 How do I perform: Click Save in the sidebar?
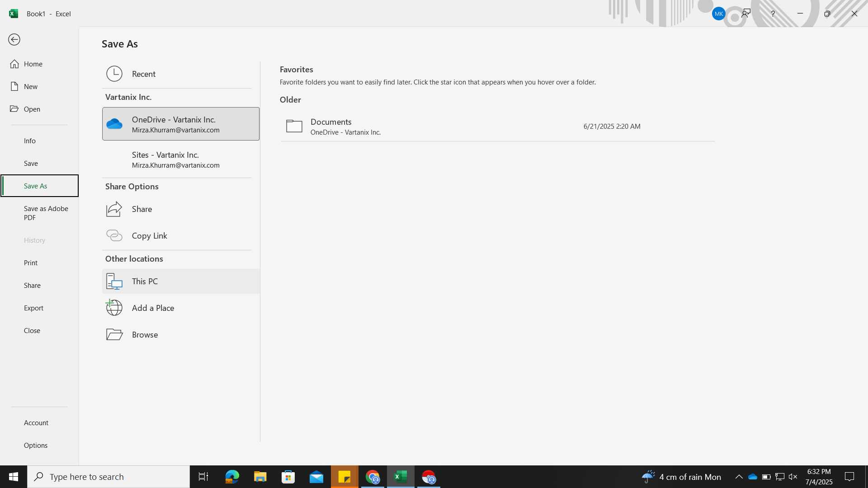[x=39, y=163]
